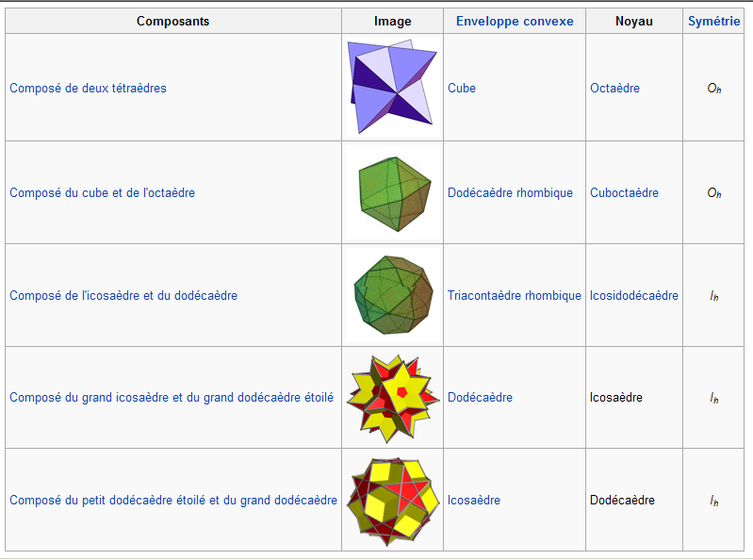Viewport: 753px width, 560px height.
Task: View the purple two-tetrahedra compound image
Action: point(392,88)
